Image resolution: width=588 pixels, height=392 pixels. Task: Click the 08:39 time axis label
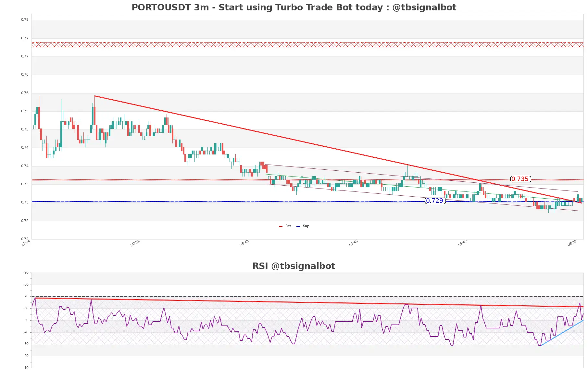572,243
